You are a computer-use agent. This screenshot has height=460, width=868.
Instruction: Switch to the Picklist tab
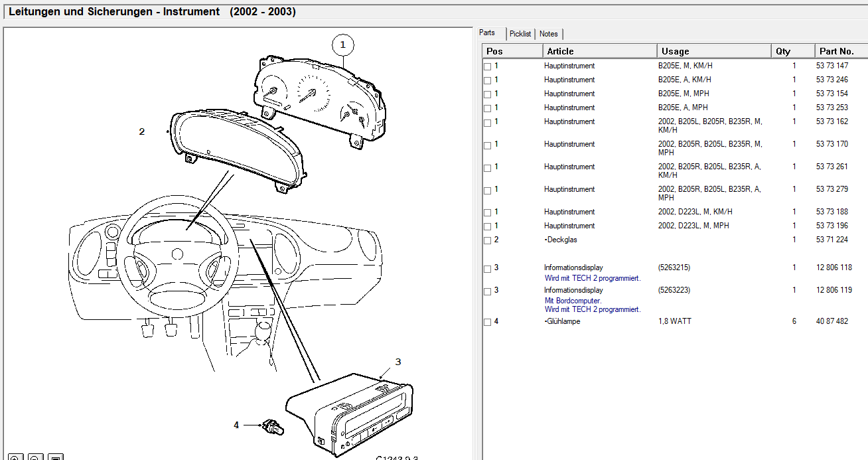coord(520,34)
